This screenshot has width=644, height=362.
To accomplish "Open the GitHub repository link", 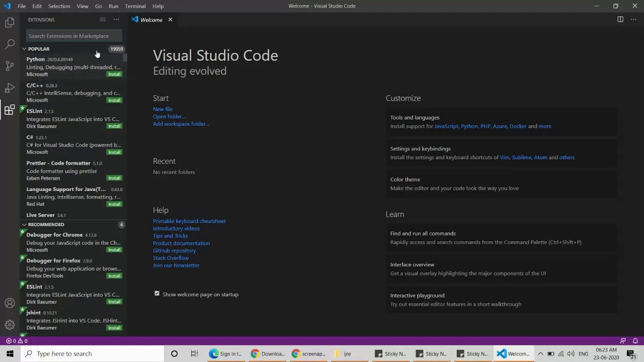I will (174, 250).
